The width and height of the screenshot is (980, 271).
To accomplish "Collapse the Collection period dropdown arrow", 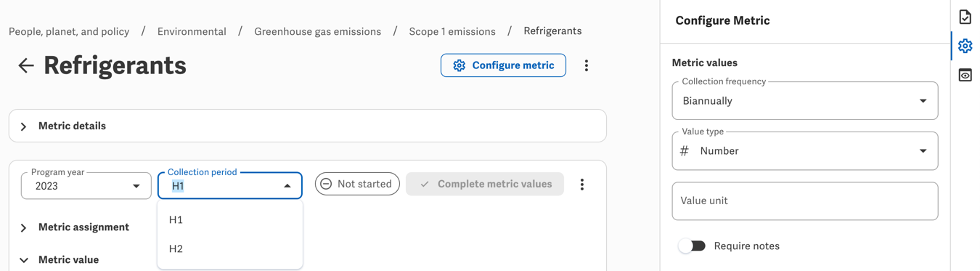I will [x=287, y=186].
